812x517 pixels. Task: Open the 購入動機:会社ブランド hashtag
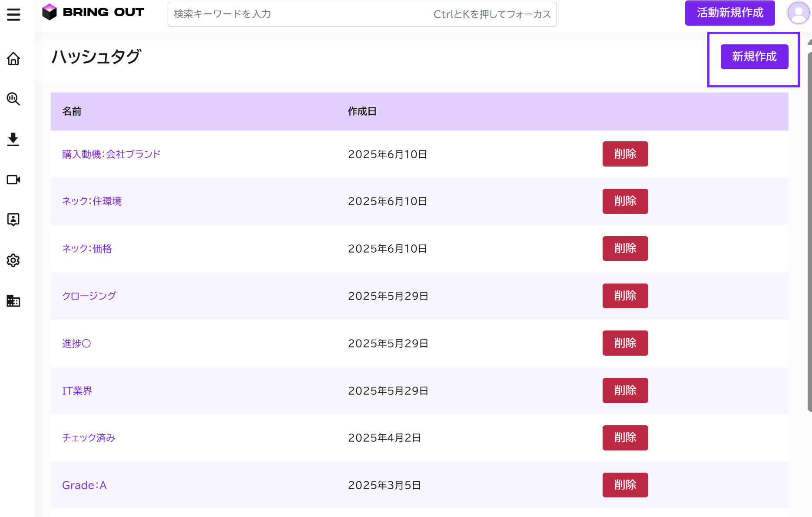pyautogui.click(x=111, y=154)
